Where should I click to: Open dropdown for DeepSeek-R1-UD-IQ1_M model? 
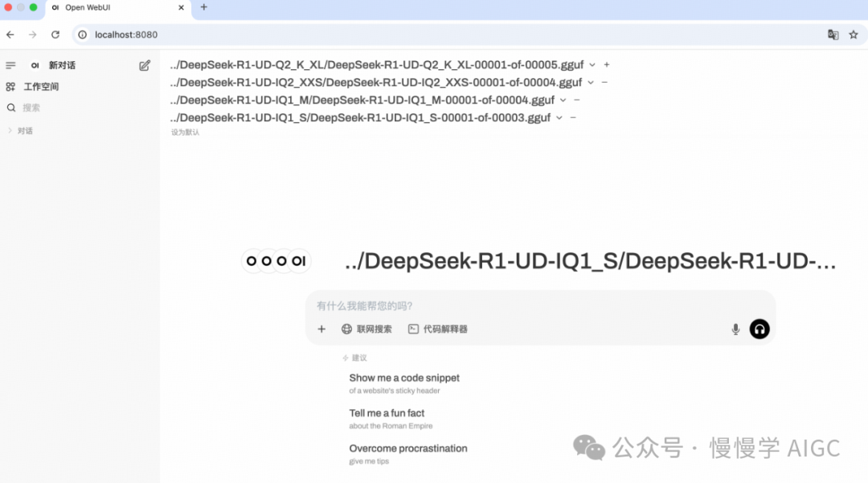[x=563, y=100]
